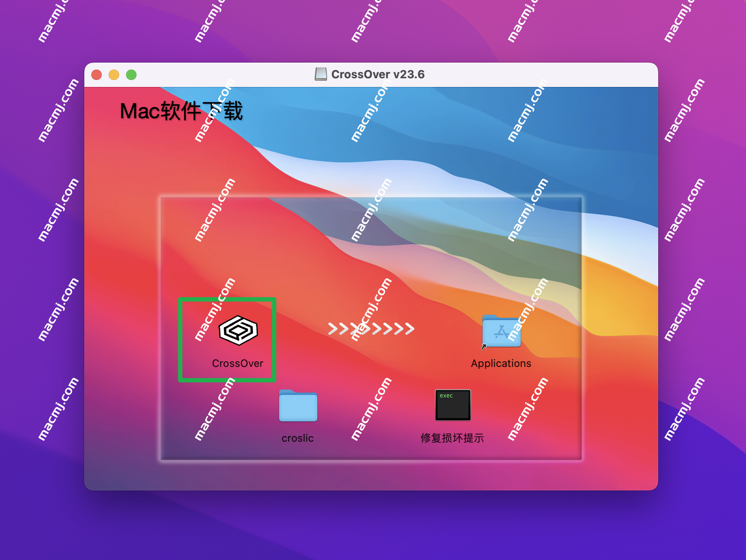Click the CrossOver v23.6 window title
The width and height of the screenshot is (746, 560).
(x=378, y=74)
